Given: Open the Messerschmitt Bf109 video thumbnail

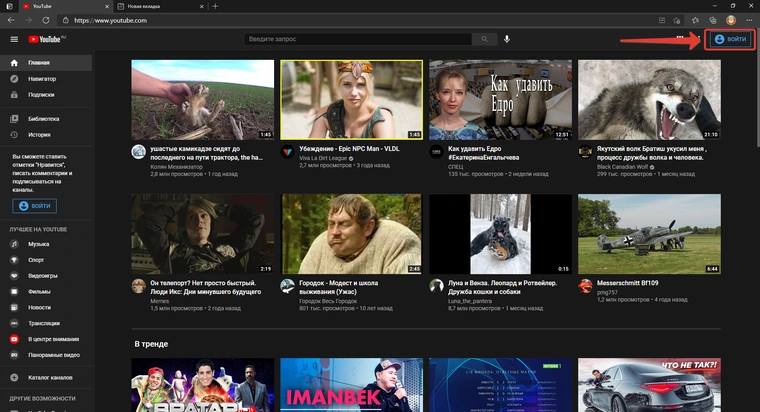Looking at the screenshot, I should pos(648,234).
